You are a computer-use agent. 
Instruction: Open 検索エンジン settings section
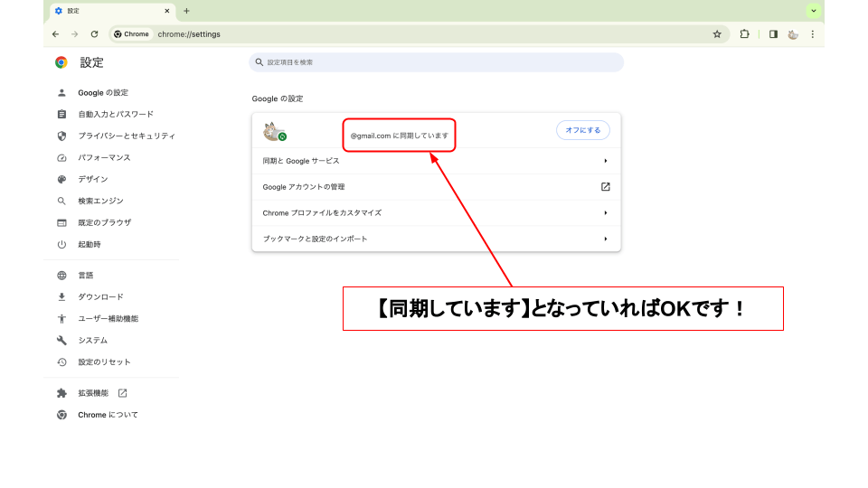click(x=100, y=202)
